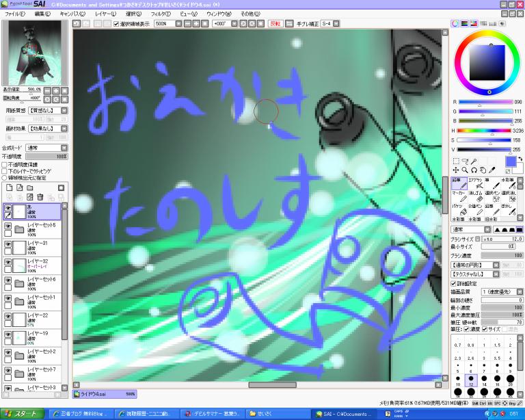Uncheck 詳細設定 checkbox
525x420 pixels.
click(454, 284)
